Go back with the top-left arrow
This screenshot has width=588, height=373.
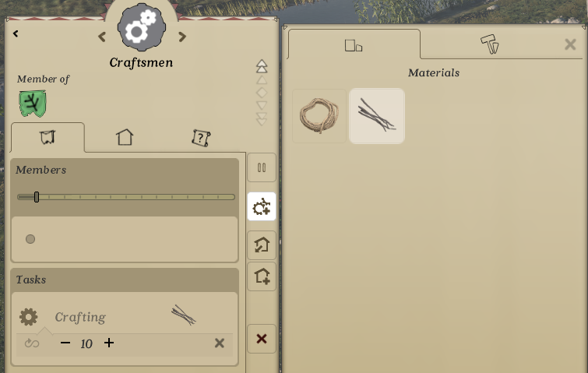tap(16, 33)
